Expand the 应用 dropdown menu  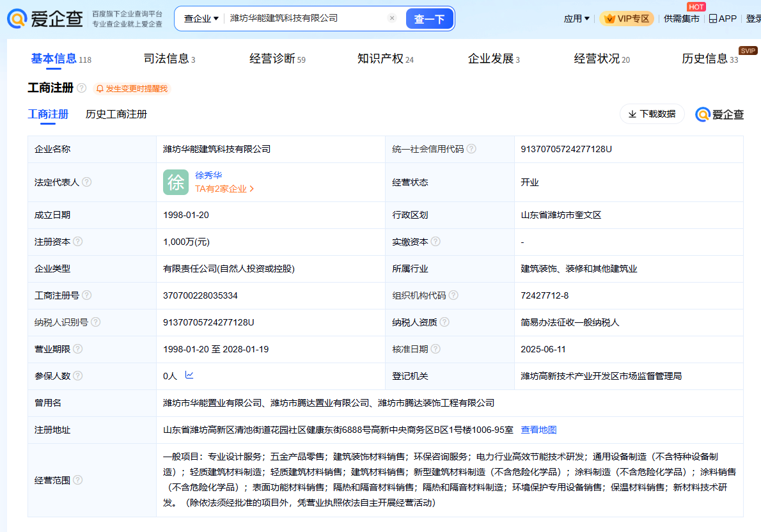576,19
